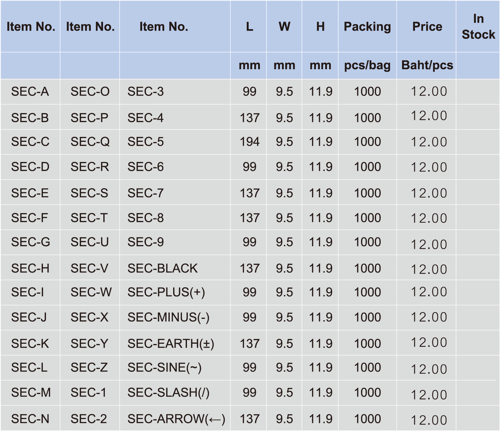This screenshot has width=501, height=448.
Task: Select the H column header
Action: pyautogui.click(x=320, y=27)
